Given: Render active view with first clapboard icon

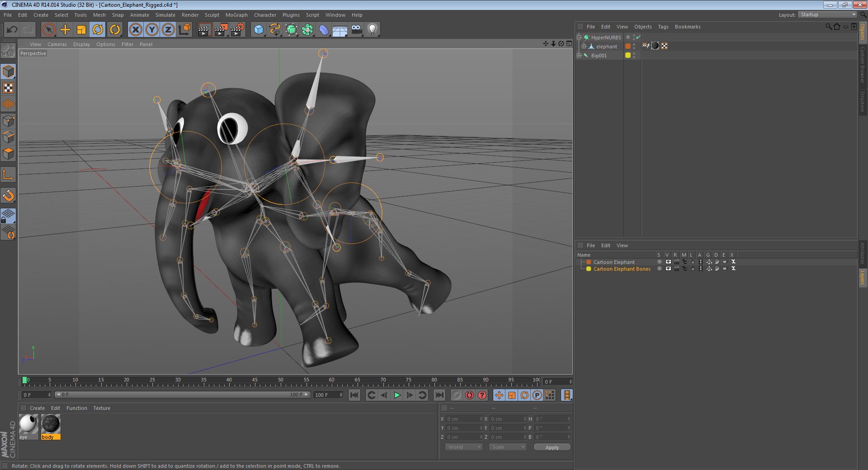Looking at the screenshot, I should 204,30.
